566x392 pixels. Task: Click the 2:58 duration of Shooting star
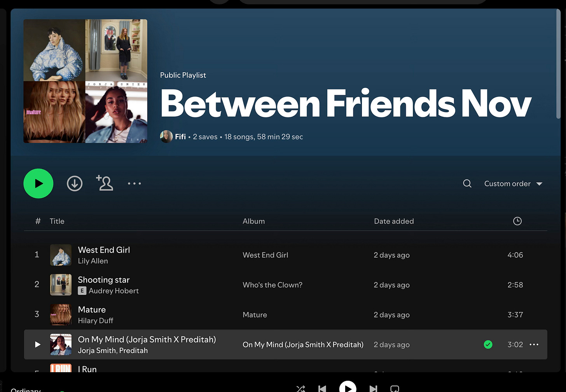(x=515, y=285)
